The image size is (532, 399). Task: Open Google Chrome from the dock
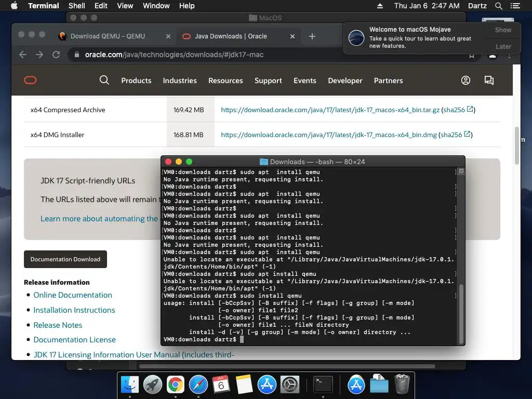176,385
